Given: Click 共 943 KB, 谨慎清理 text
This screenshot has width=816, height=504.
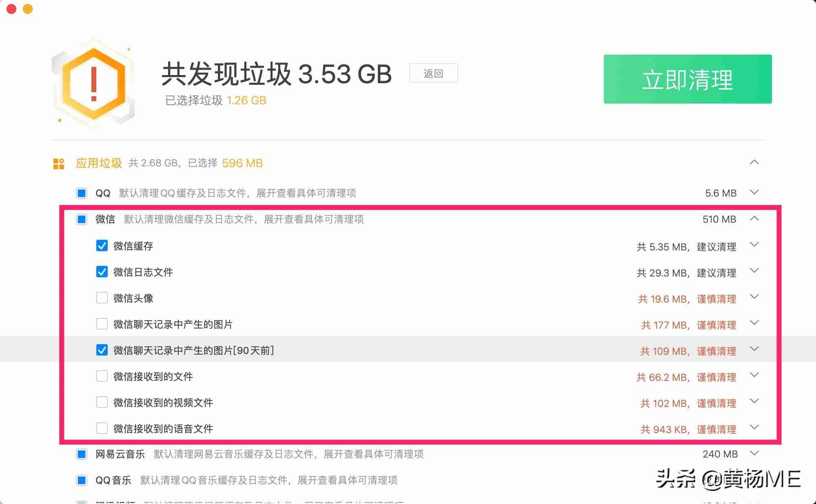Looking at the screenshot, I should click(688, 429).
